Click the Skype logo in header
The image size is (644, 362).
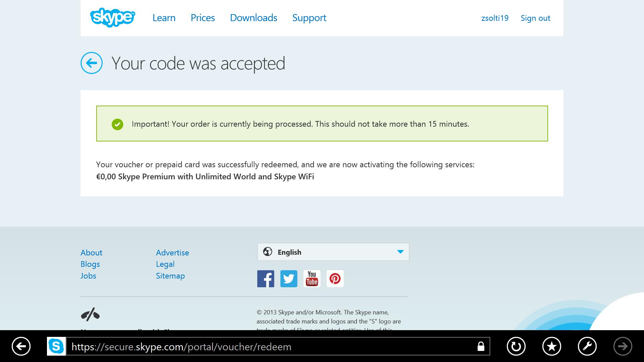tap(112, 17)
